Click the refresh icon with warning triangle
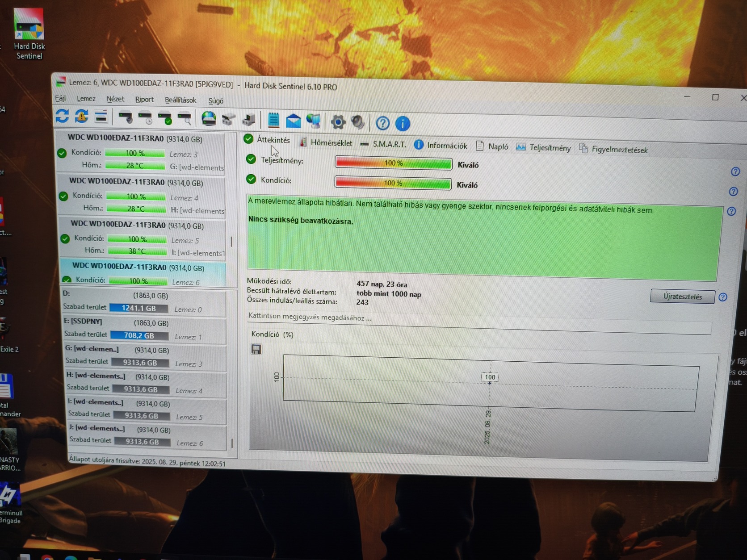This screenshot has height=560, width=747. (81, 117)
